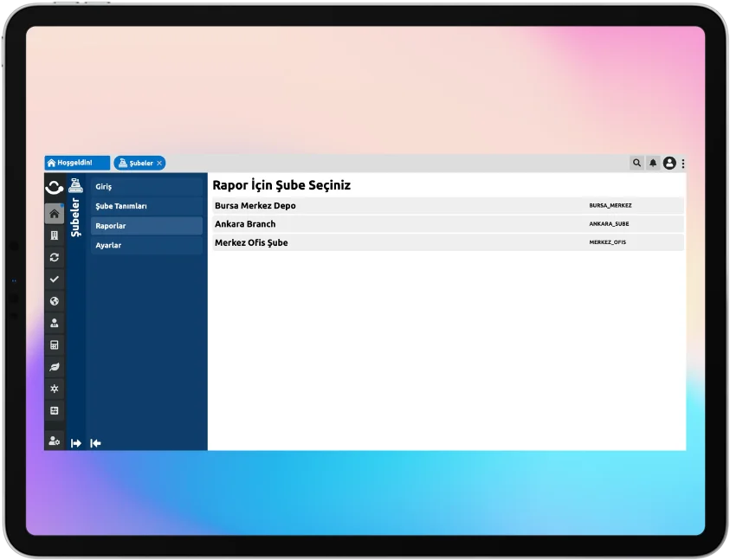Open the globe icon in the sidebar
Image resolution: width=730 pixels, height=560 pixels.
tap(55, 301)
